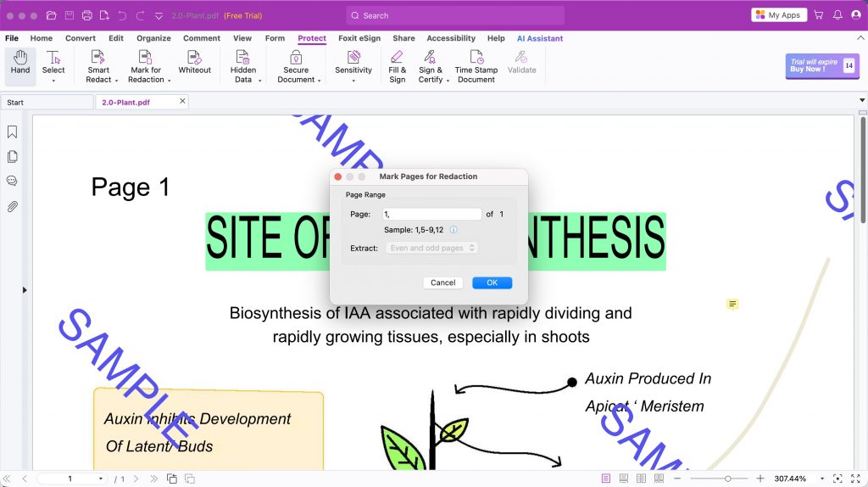Open the File menu
Screen dimensions: 868x487
12,38
